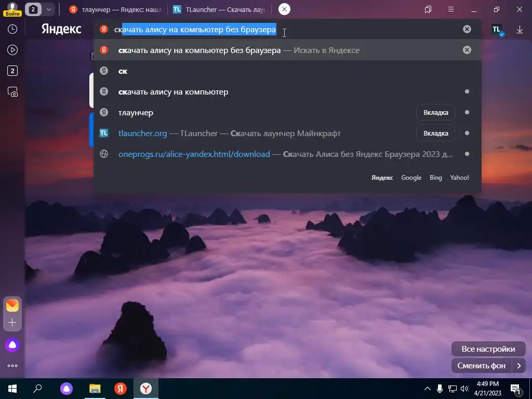
Task: Open the browser hamburger menu
Action: point(451,9)
